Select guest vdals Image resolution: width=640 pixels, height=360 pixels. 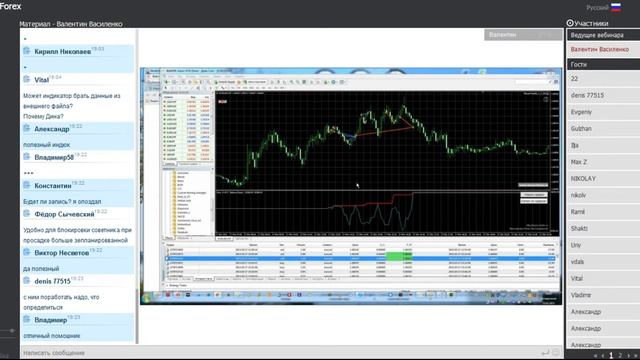(603, 262)
